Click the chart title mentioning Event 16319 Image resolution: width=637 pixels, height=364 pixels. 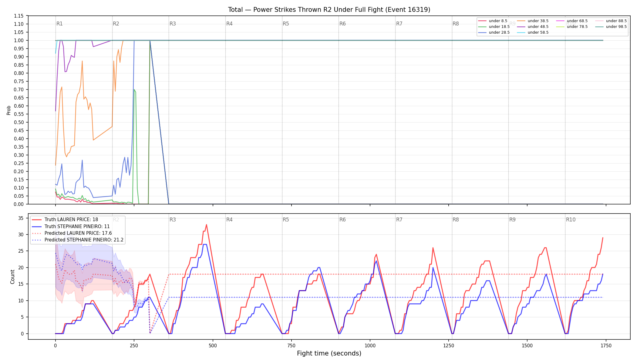[329, 10]
